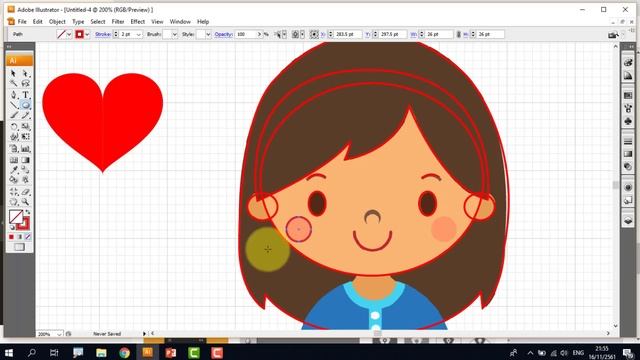Select the Warp tool

13,137
